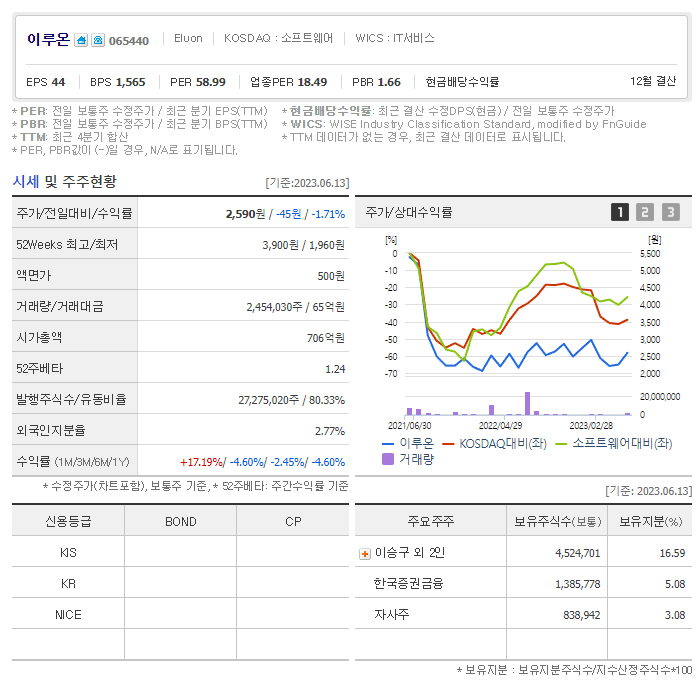The width and height of the screenshot is (700, 689).
Task: Click KOSDAQ : 소프트웨어 classification
Action: [x=279, y=38]
